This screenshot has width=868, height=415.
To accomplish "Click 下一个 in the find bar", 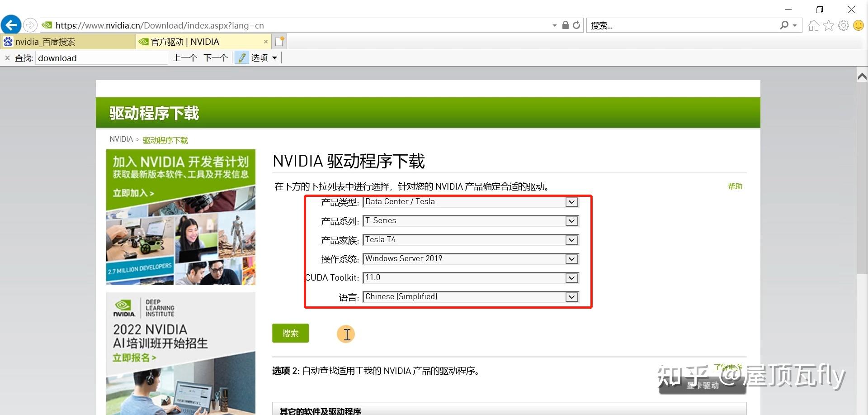I will pos(216,58).
